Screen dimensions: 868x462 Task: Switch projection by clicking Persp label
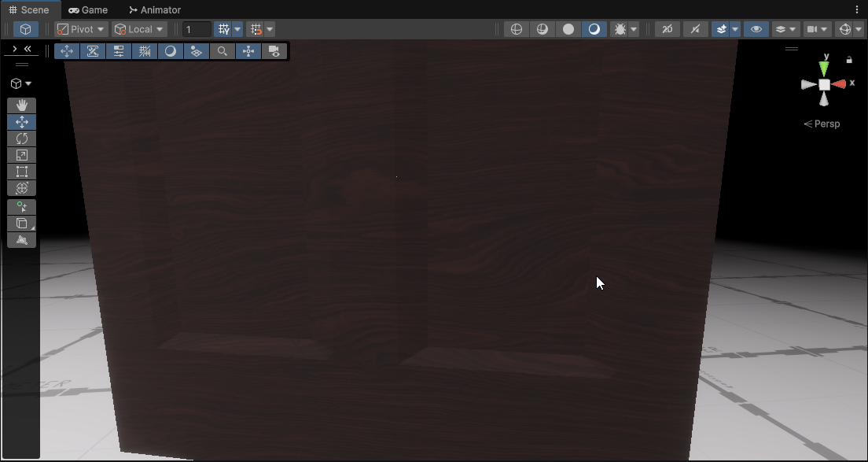[x=822, y=124]
